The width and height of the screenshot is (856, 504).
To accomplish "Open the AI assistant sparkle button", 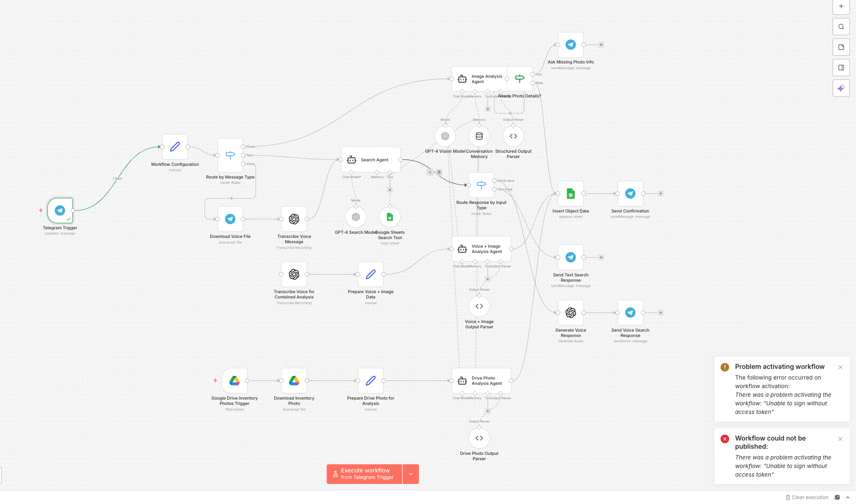I will click(841, 88).
